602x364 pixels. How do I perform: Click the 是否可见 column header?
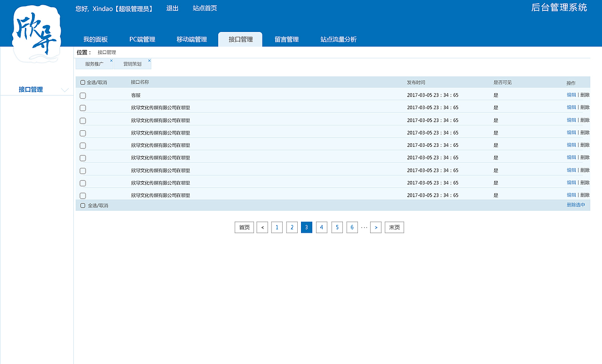(x=503, y=83)
